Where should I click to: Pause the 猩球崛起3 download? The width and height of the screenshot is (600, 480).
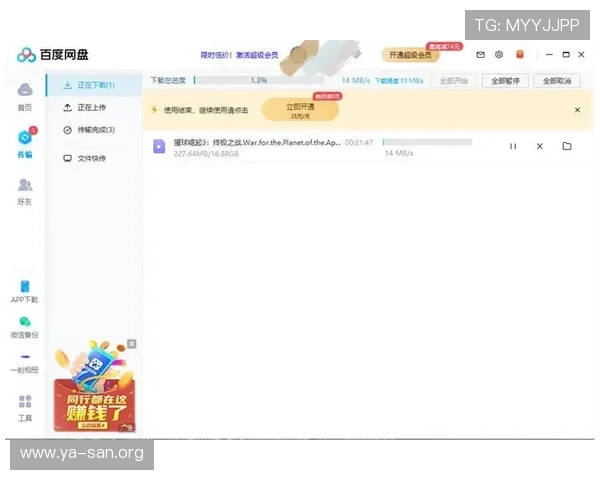click(x=513, y=146)
